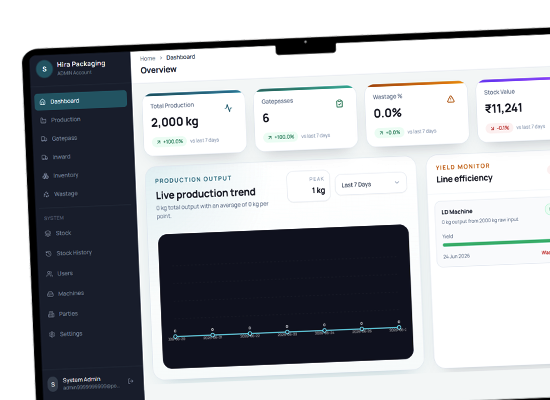The width and height of the screenshot is (550, 400).
Task: Open the Stock page
Action: tap(86, 233)
